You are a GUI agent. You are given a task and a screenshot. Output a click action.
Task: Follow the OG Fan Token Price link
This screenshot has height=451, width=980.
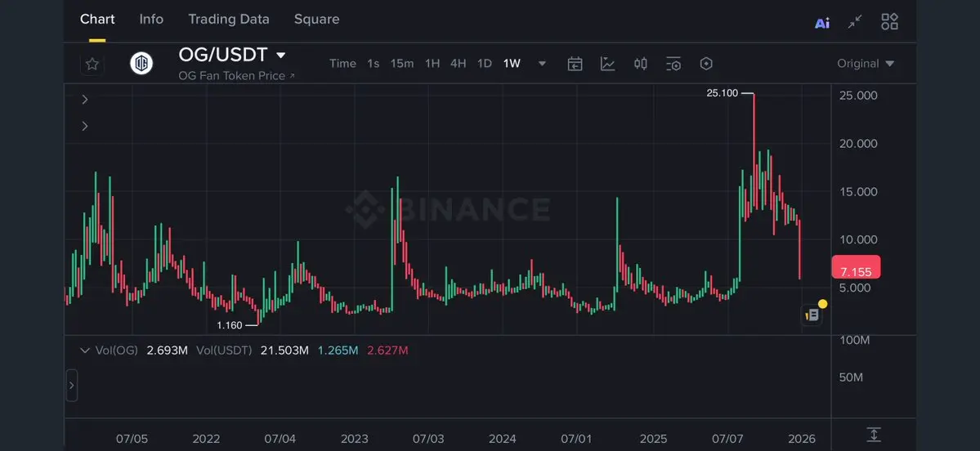pos(236,76)
